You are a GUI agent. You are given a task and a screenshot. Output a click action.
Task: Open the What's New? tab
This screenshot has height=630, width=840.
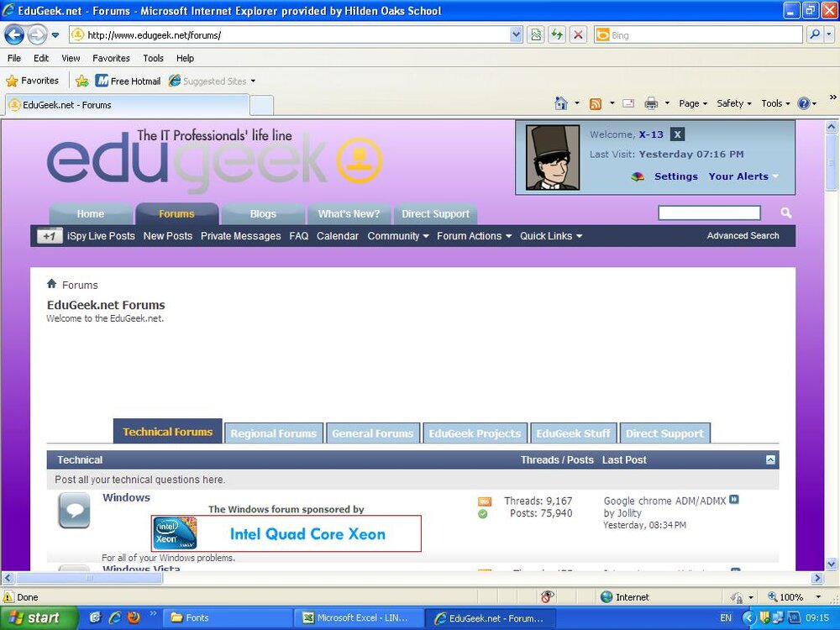pyautogui.click(x=349, y=213)
